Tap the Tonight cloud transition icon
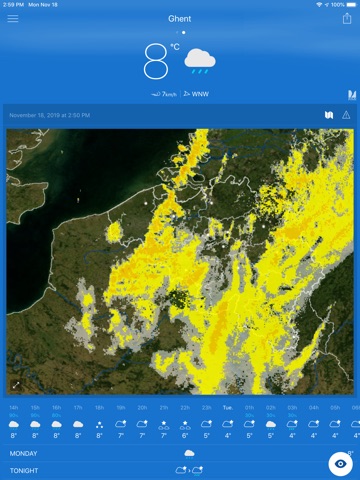 (x=189, y=471)
